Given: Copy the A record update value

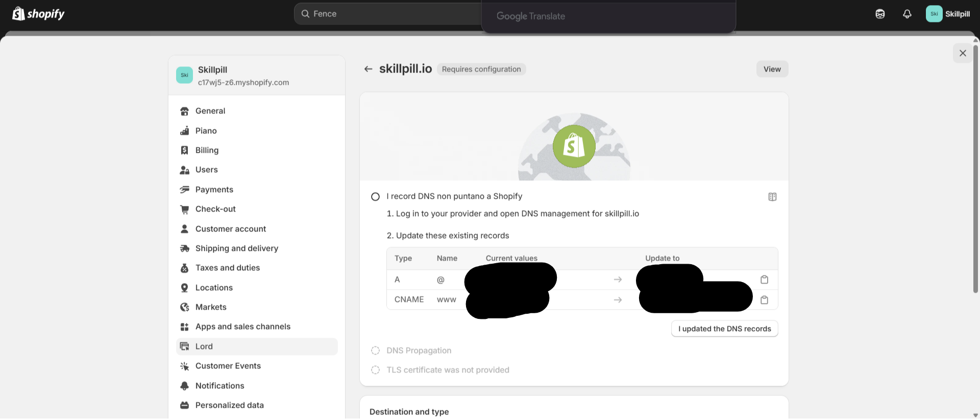Looking at the screenshot, I should [x=764, y=280].
